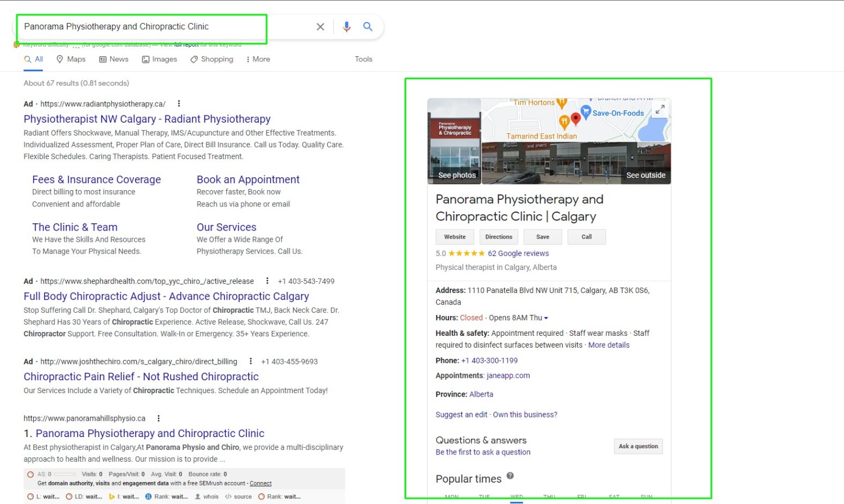
Task: Open The Clinic & Team sitelink
Action: click(75, 227)
